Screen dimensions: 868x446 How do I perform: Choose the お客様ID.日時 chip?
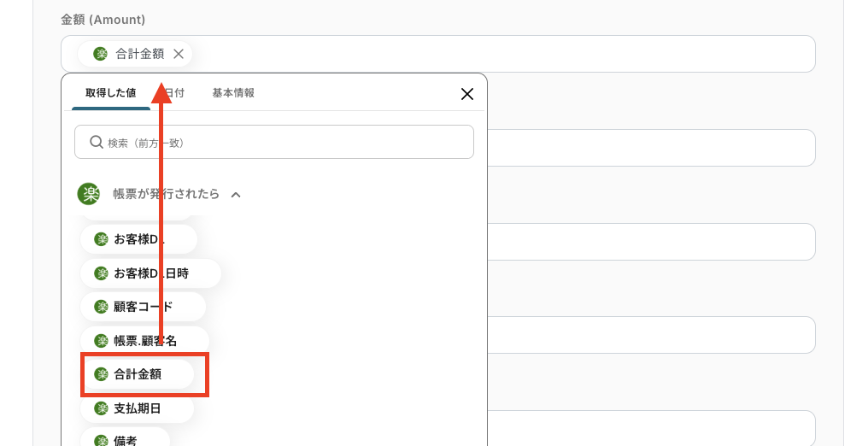pyautogui.click(x=151, y=273)
